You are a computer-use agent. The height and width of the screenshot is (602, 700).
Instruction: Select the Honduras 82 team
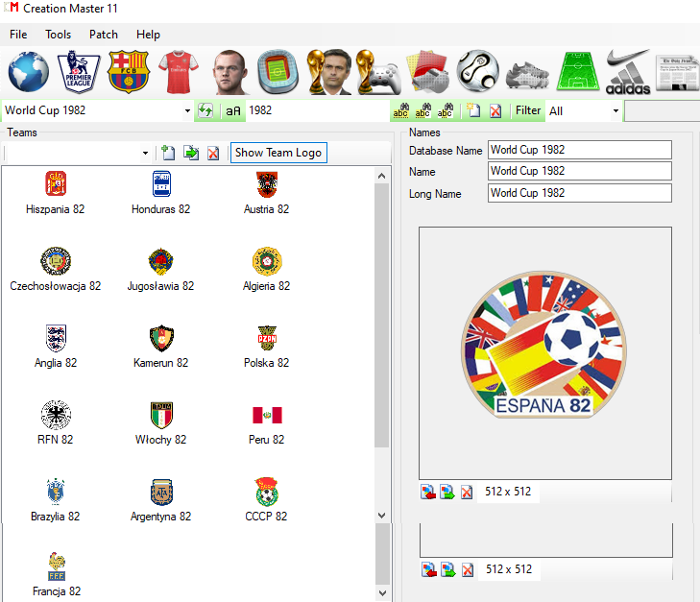point(160,193)
